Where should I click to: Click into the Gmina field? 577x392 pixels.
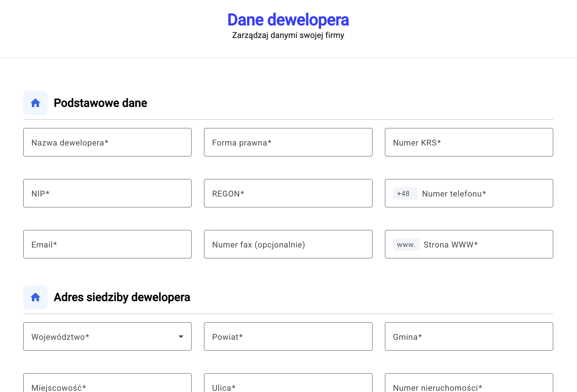(x=469, y=336)
